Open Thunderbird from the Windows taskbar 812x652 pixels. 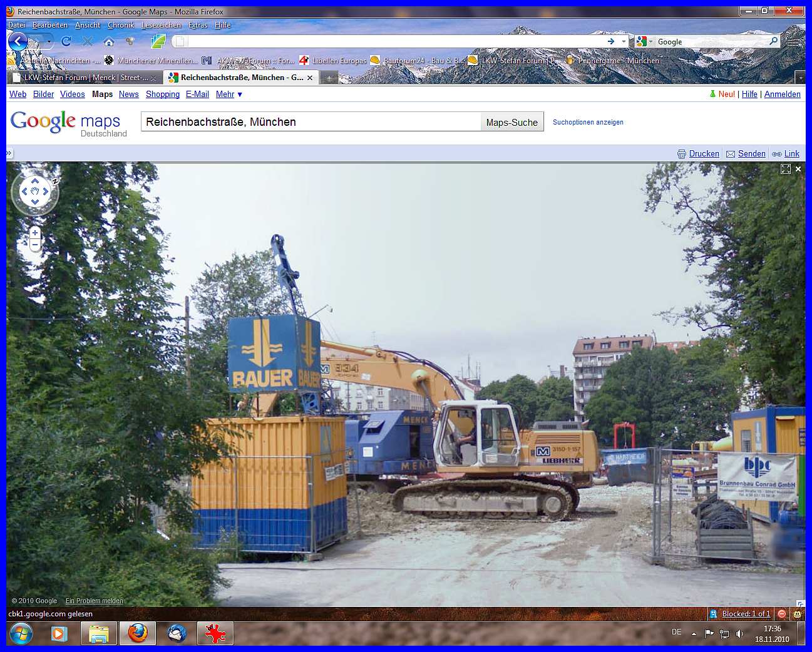click(177, 633)
